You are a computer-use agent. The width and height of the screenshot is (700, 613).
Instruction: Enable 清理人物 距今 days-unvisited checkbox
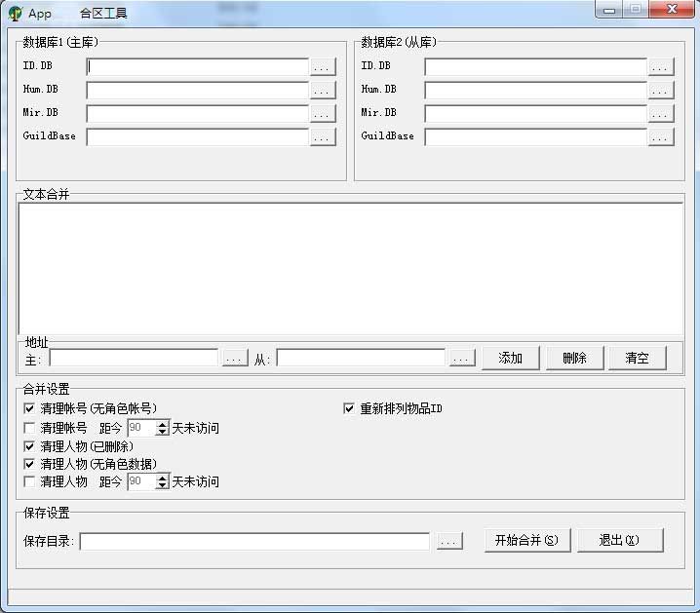pyautogui.click(x=29, y=481)
